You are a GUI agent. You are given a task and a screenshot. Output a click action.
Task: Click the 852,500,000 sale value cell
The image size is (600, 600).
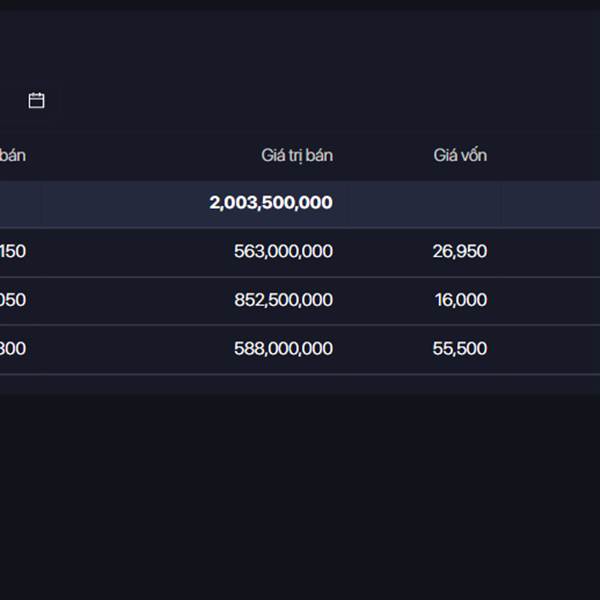pyautogui.click(x=283, y=300)
